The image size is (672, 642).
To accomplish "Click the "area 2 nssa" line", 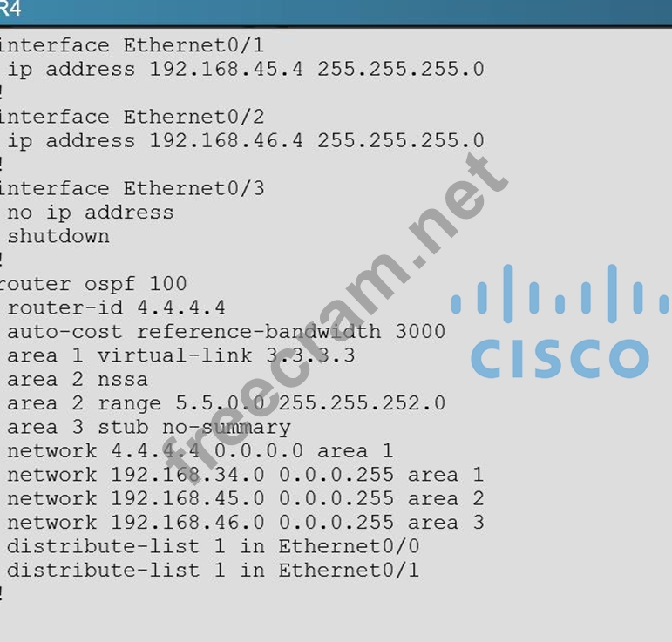I will (x=78, y=379).
